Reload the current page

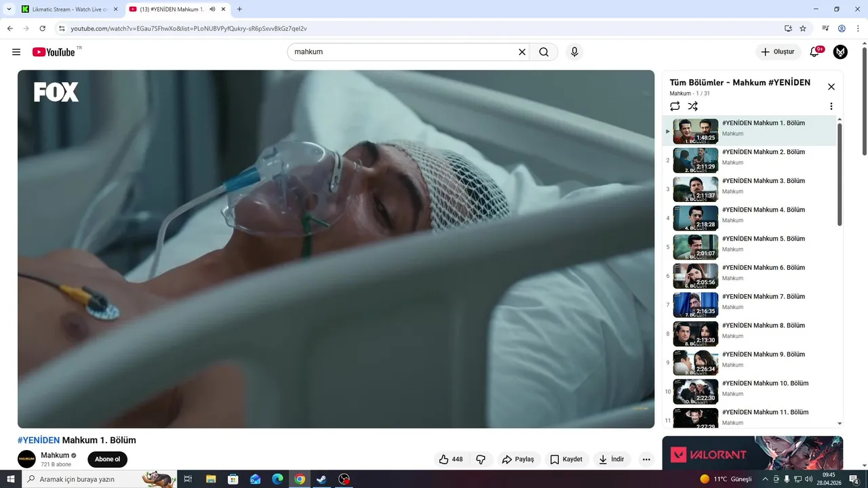coord(43,28)
